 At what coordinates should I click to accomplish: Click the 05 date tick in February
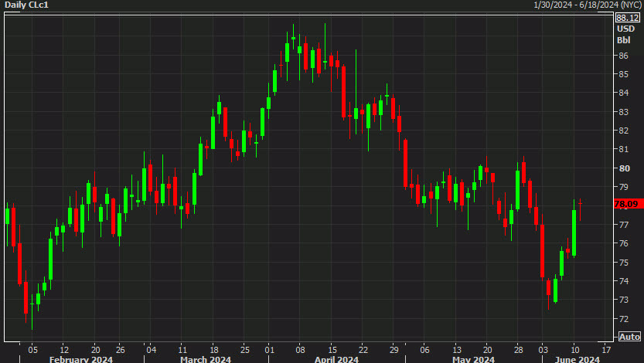(32, 350)
